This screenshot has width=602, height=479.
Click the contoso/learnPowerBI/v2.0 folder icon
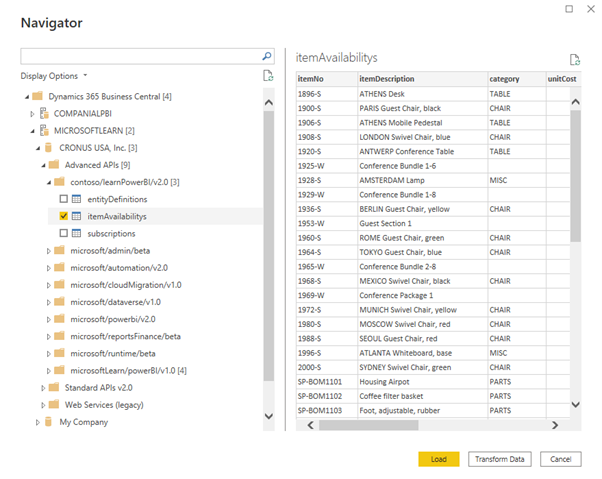[x=59, y=182]
